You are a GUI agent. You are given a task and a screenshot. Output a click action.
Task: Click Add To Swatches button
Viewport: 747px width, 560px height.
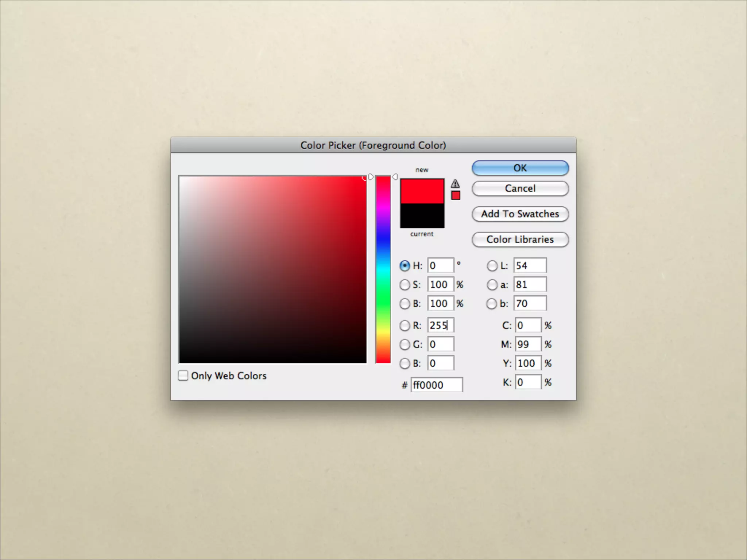pyautogui.click(x=520, y=214)
